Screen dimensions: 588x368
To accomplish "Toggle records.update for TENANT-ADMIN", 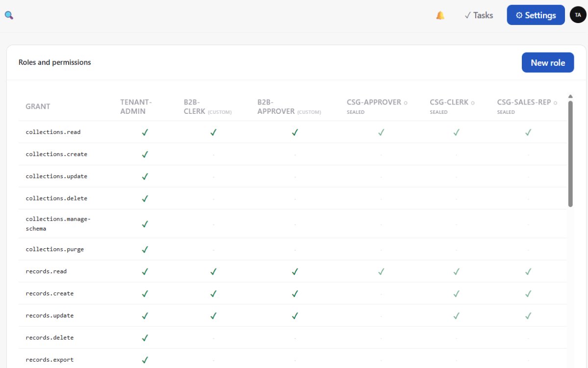I will [x=145, y=315].
